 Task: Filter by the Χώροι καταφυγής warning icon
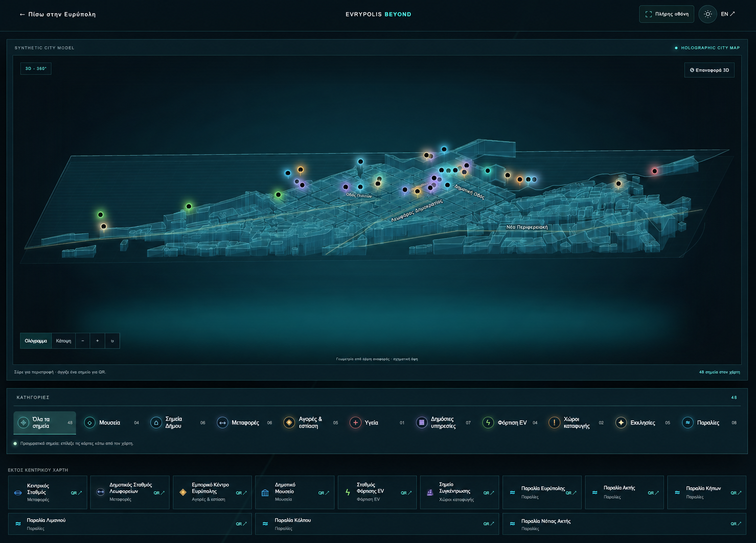[x=554, y=422]
